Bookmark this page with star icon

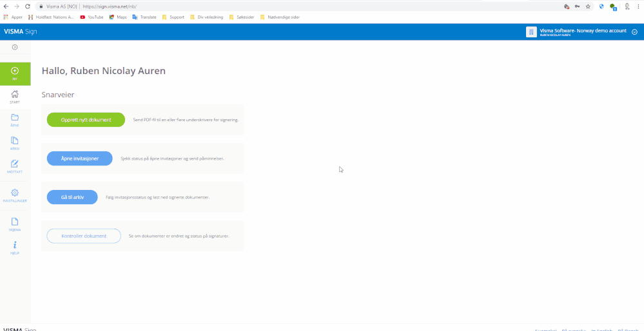(x=588, y=6)
